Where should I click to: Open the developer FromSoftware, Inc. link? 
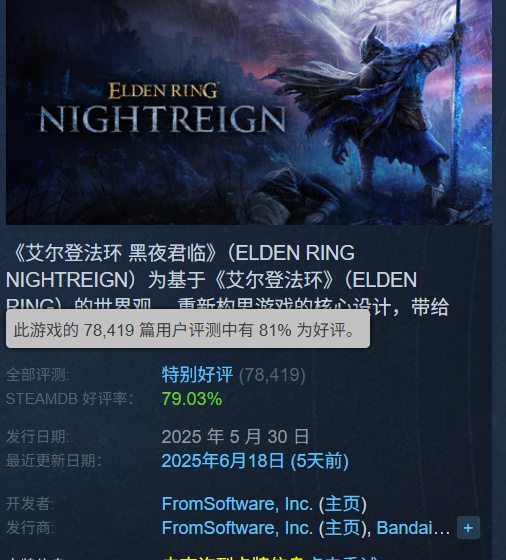pos(237,504)
